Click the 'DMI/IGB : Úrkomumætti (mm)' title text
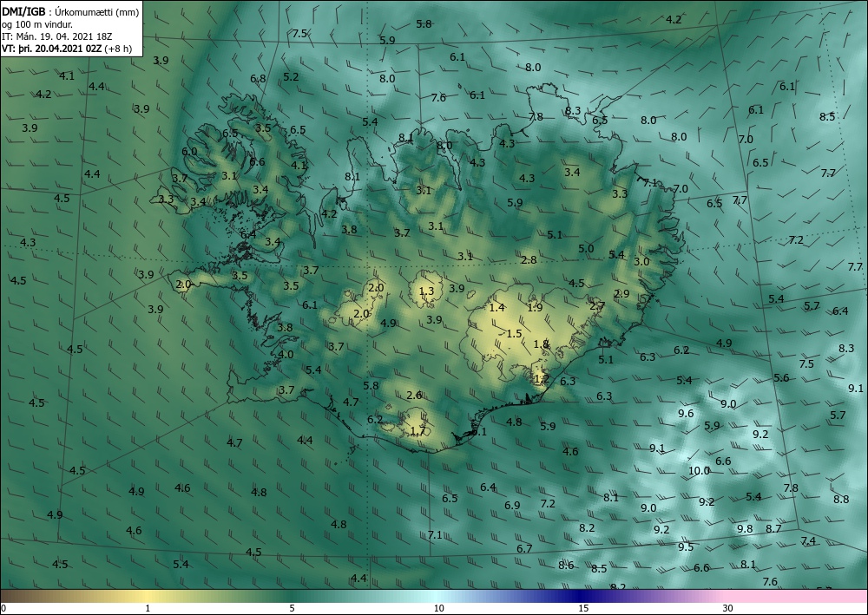This screenshot has width=868, height=615. coord(70,11)
